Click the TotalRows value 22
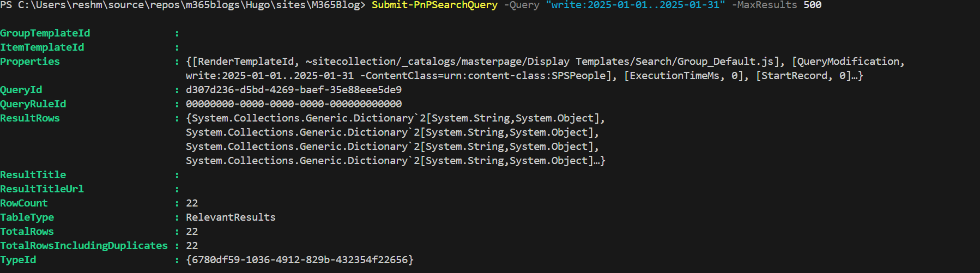This screenshot has height=273, width=980. click(x=192, y=232)
